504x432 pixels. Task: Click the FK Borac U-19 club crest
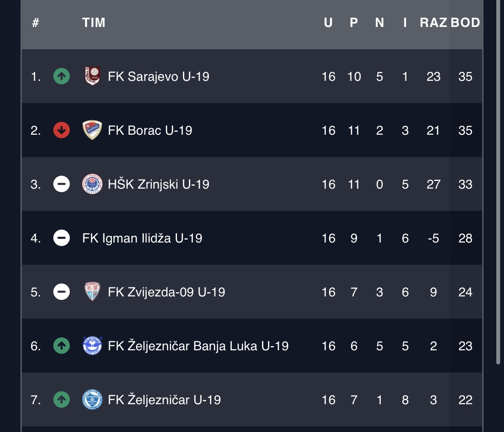[92, 130]
